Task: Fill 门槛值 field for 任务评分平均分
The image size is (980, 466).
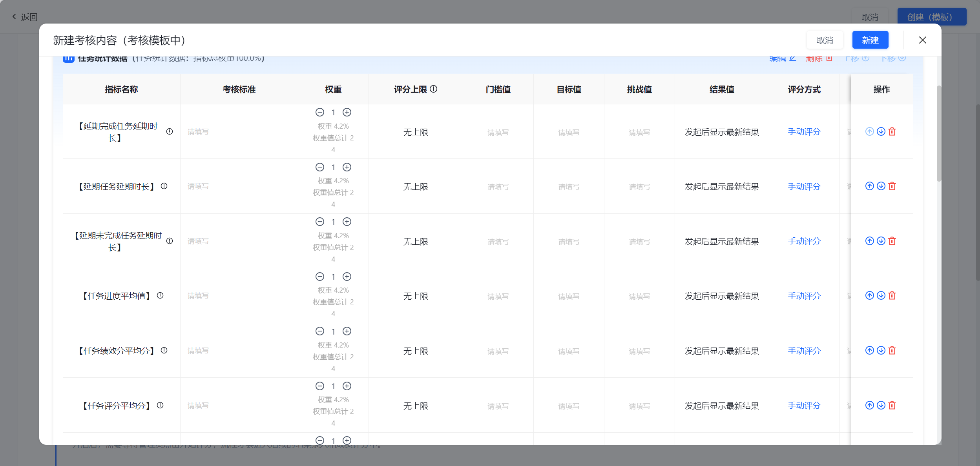Action: (498, 406)
